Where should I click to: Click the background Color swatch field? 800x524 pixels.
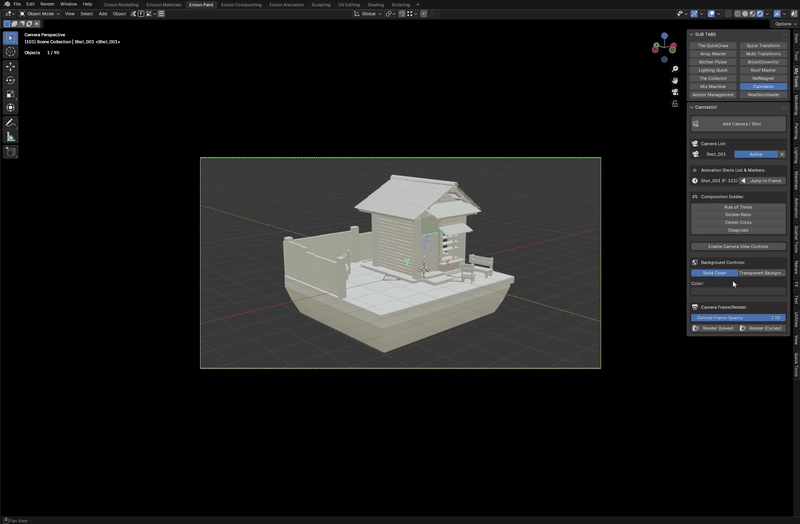738,291
